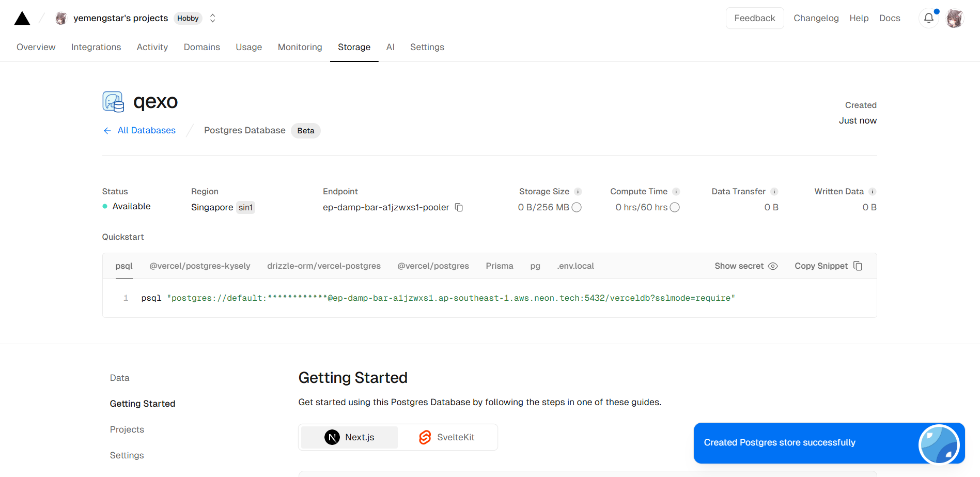Click the Feedback button
Image resolution: width=980 pixels, height=477 pixels.
tap(754, 18)
